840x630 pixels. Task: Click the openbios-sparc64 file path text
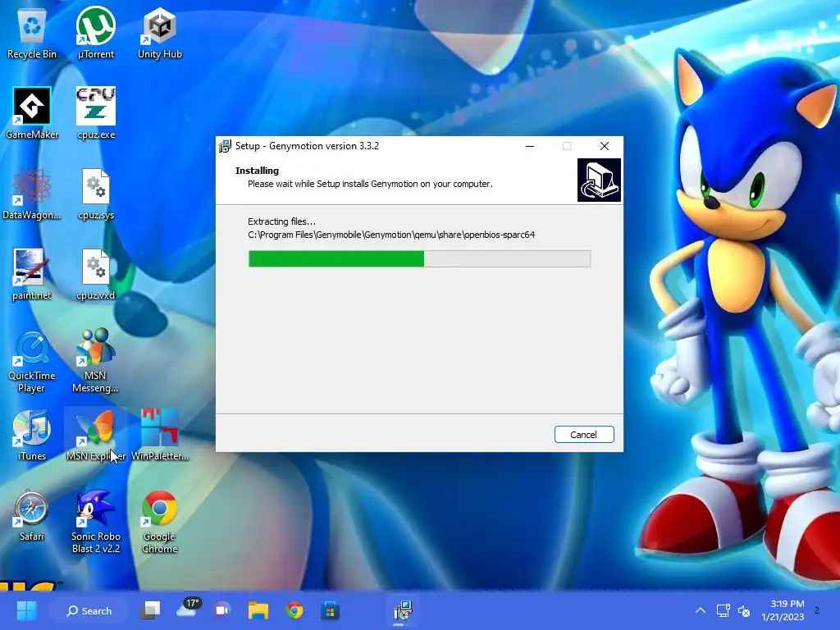(391, 235)
